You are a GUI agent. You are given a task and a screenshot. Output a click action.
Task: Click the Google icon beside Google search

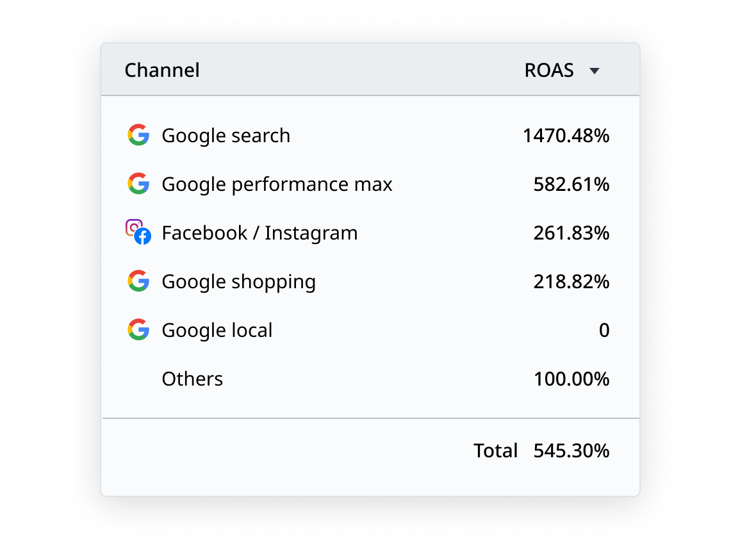coord(138,135)
